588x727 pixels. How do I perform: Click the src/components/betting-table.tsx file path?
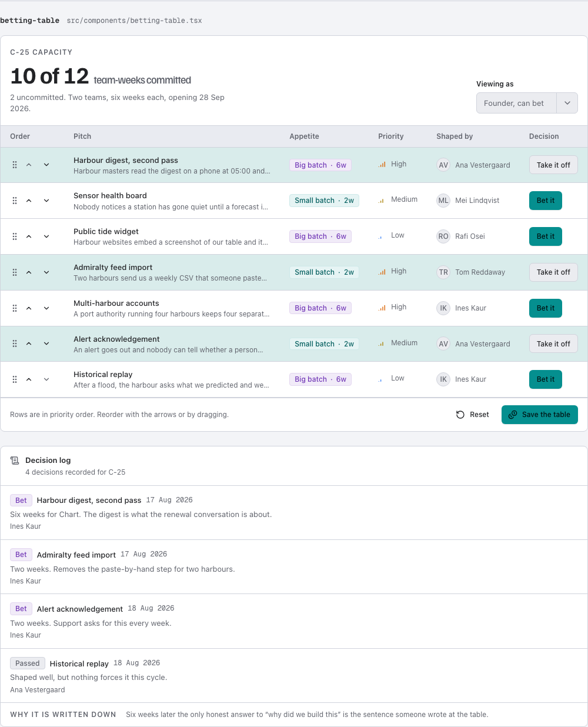[x=134, y=21]
